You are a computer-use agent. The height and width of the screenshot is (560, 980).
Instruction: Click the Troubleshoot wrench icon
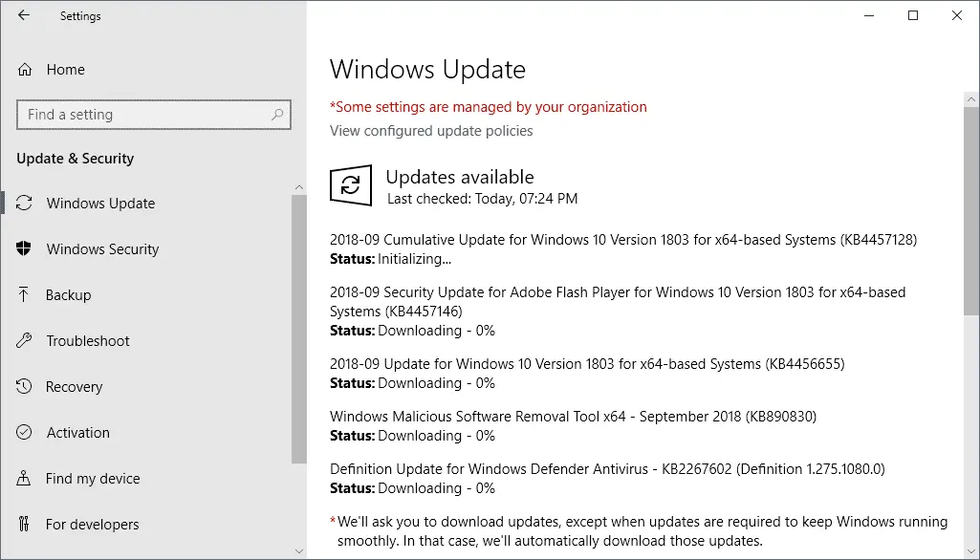click(24, 340)
